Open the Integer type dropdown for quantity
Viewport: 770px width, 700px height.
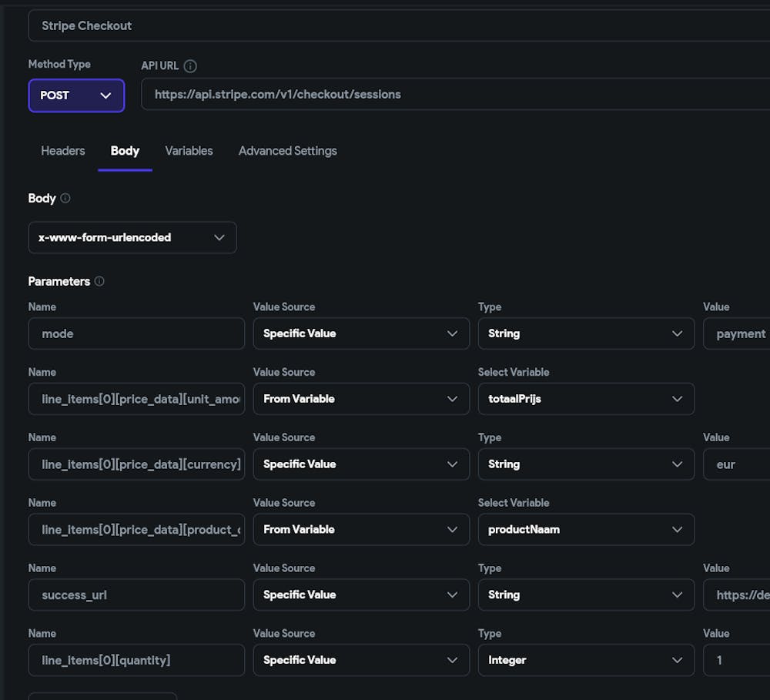pyautogui.click(x=586, y=660)
